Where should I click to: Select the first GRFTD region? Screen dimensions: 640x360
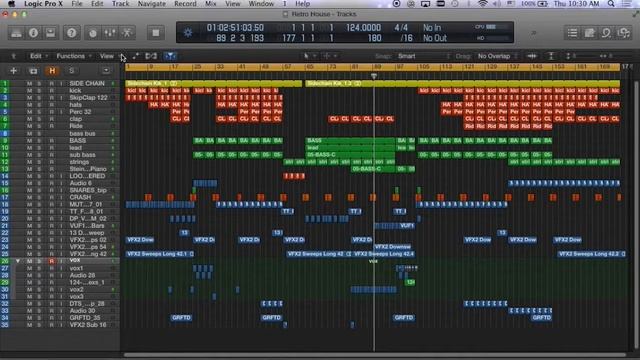pos(181,318)
